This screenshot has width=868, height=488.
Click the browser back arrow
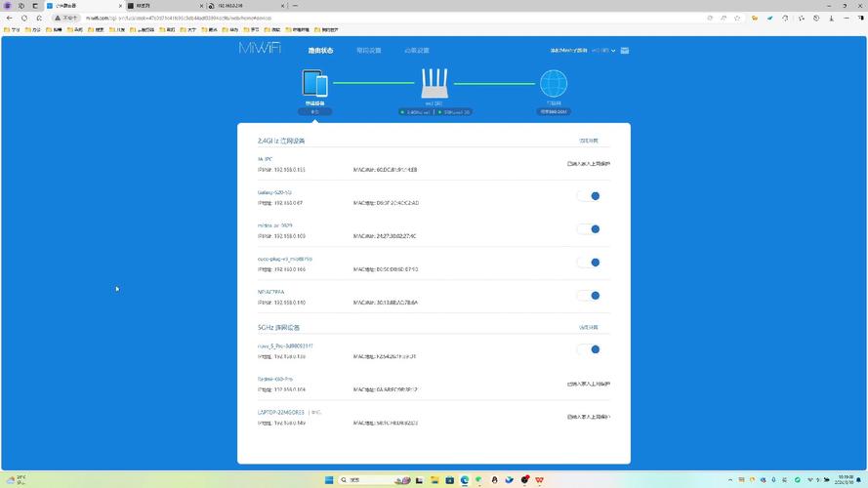[x=10, y=18]
